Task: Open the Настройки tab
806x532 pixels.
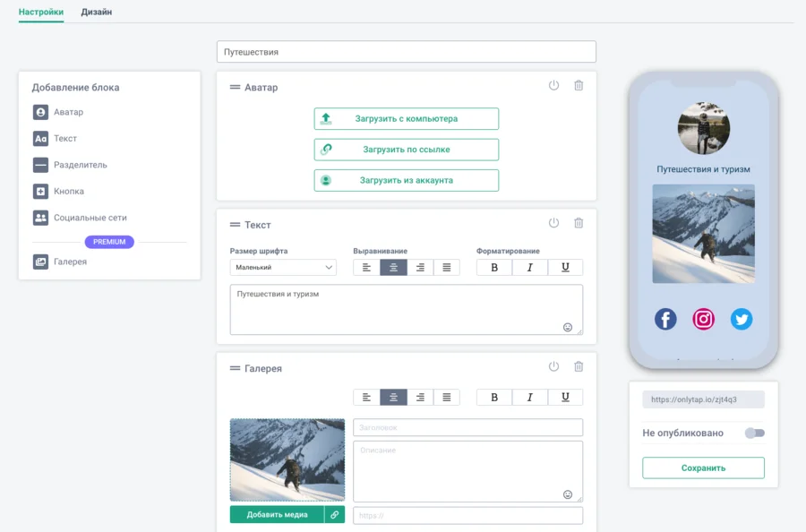Action: coord(41,12)
